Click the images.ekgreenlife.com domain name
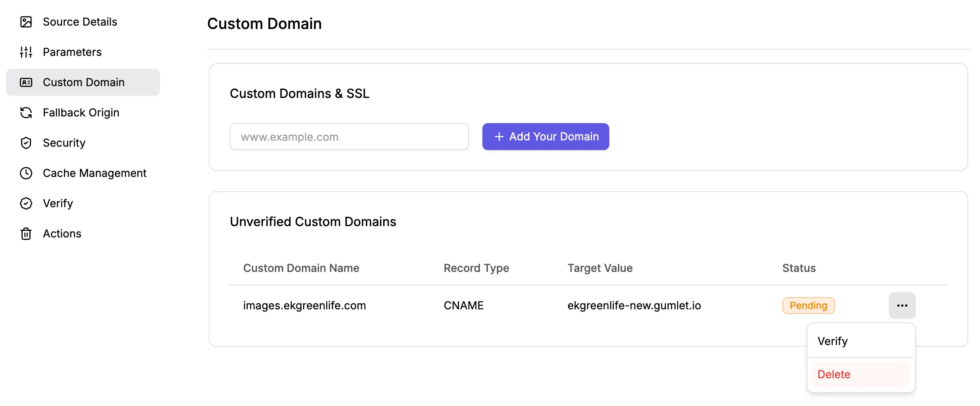The height and width of the screenshot is (406, 980). pyautogui.click(x=304, y=306)
